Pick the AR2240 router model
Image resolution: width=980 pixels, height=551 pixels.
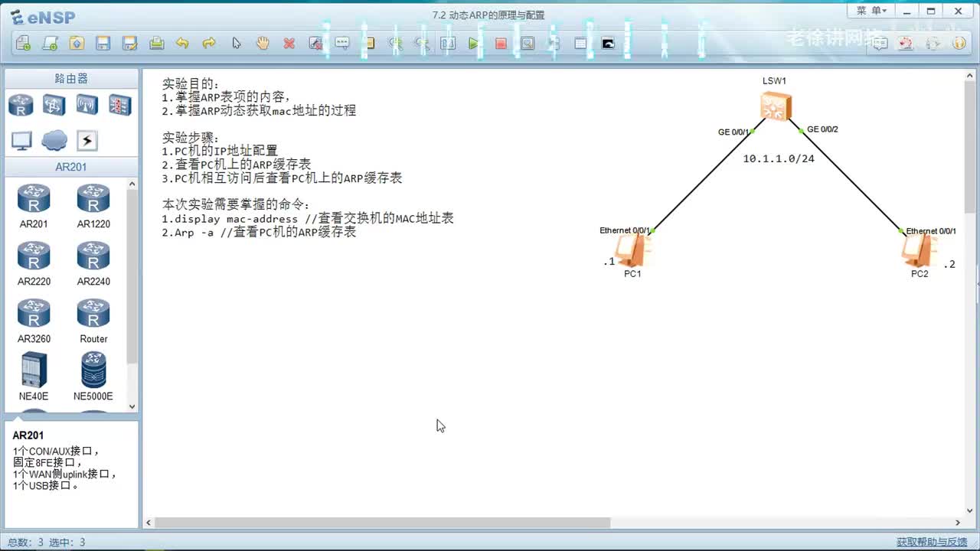tap(93, 263)
